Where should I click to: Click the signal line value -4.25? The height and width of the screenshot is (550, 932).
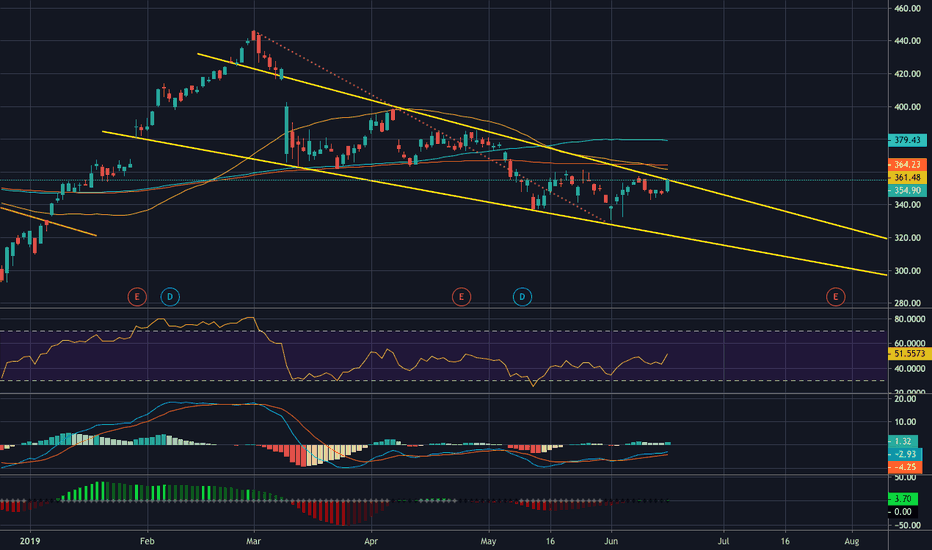[905, 467]
